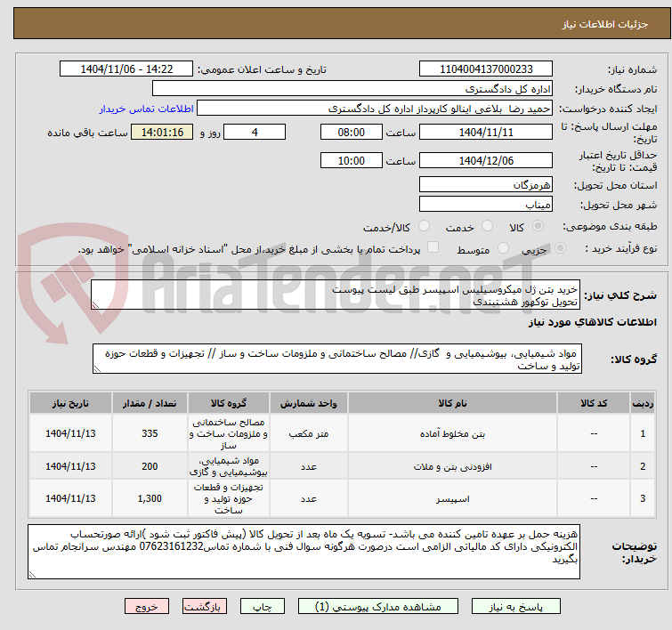Select the کالا/خدمت radio button
This screenshot has width=672, height=630.
click(x=424, y=225)
